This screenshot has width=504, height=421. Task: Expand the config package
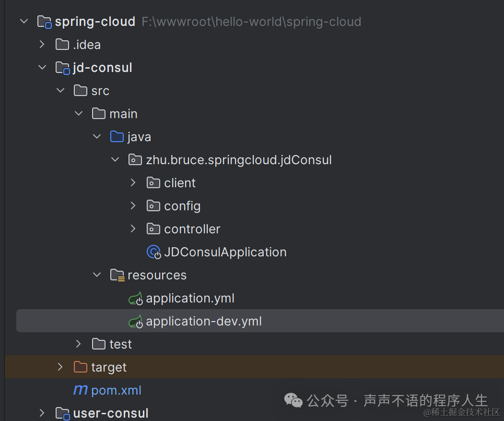click(x=133, y=205)
